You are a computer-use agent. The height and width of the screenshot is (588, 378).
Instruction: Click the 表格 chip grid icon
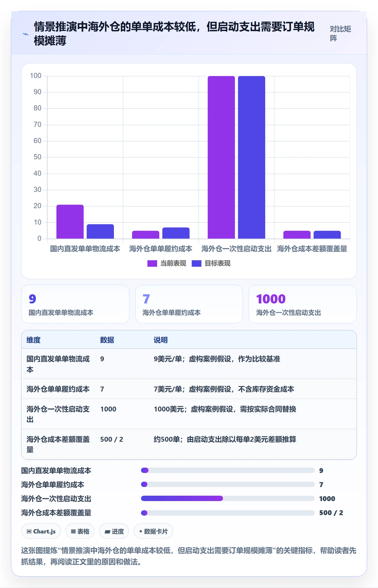click(x=73, y=532)
